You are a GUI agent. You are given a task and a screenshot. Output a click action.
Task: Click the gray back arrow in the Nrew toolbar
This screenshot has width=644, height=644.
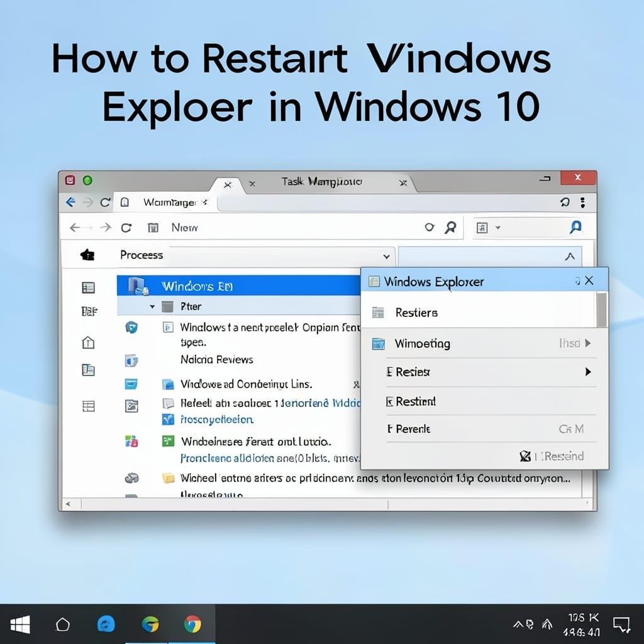75,228
